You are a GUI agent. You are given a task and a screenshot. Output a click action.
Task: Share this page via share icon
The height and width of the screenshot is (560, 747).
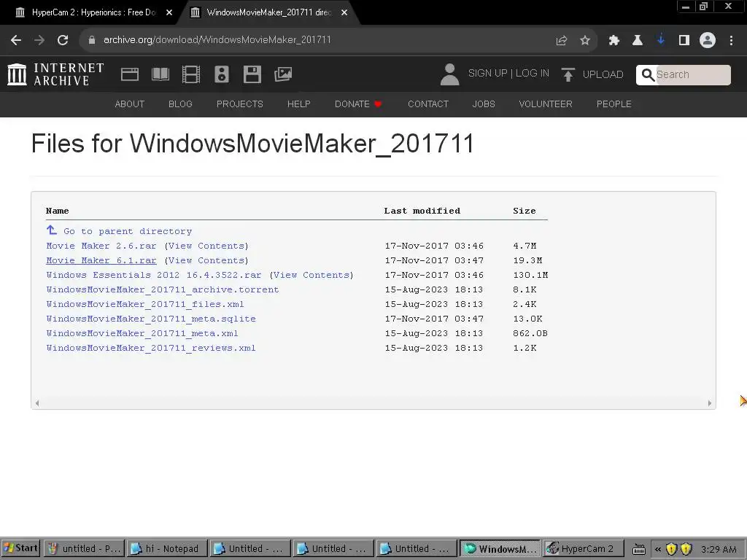coord(562,41)
